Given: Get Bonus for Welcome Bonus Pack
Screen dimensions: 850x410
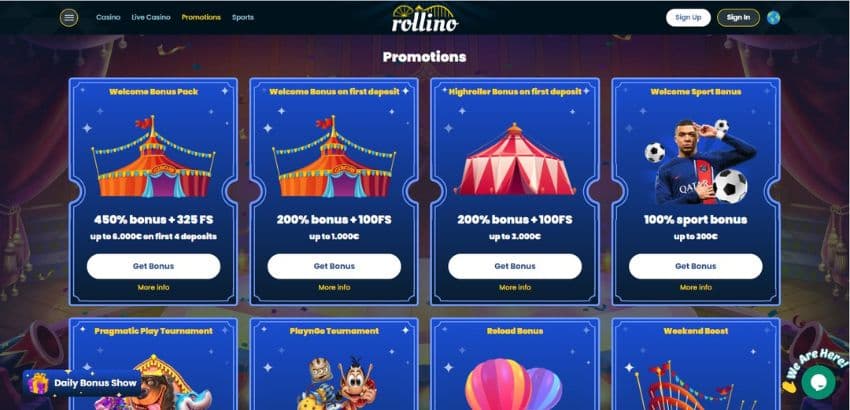Looking at the screenshot, I should pyautogui.click(x=153, y=266).
